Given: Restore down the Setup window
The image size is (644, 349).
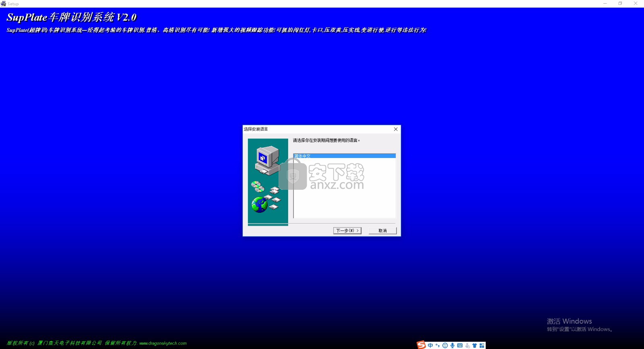Looking at the screenshot, I should tap(620, 4).
